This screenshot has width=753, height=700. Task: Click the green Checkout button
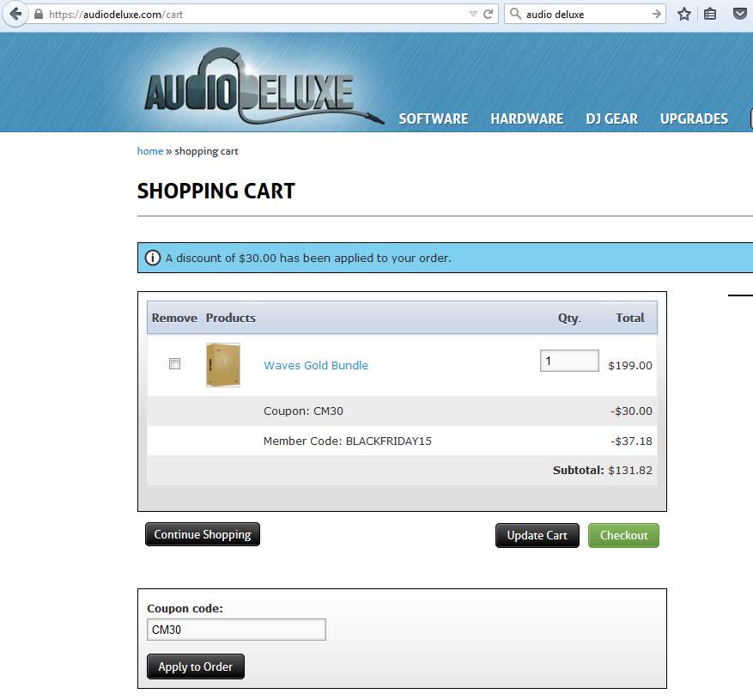coord(624,535)
